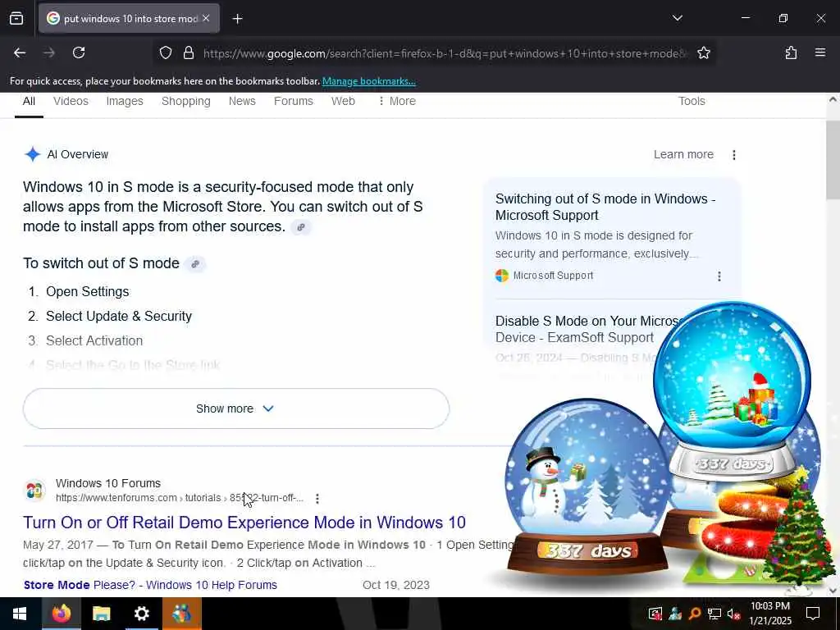Open the orange highlighted taskbar app
Image resolution: width=840 pixels, height=630 pixels.
(x=181, y=614)
